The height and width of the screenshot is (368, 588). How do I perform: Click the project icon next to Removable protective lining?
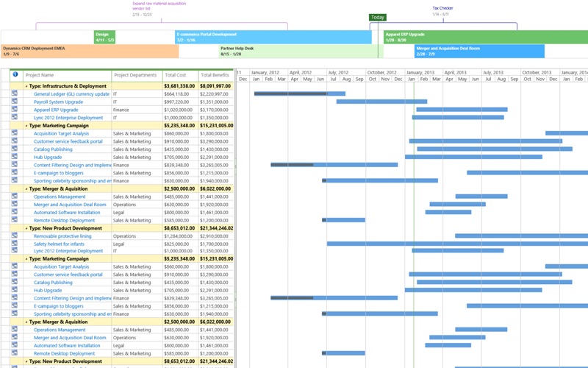(x=14, y=236)
